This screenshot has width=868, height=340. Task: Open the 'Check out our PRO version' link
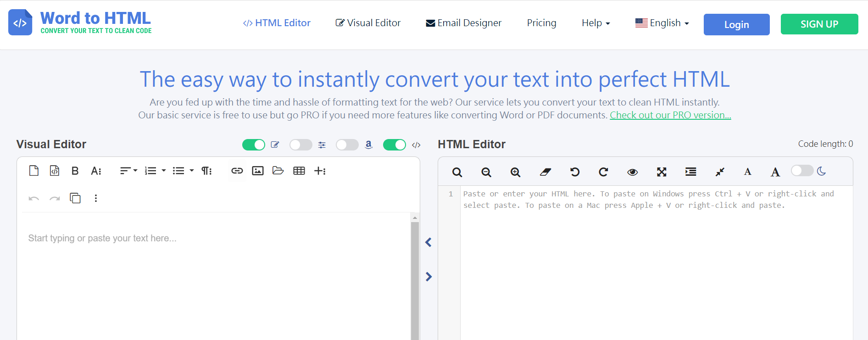[x=670, y=115]
